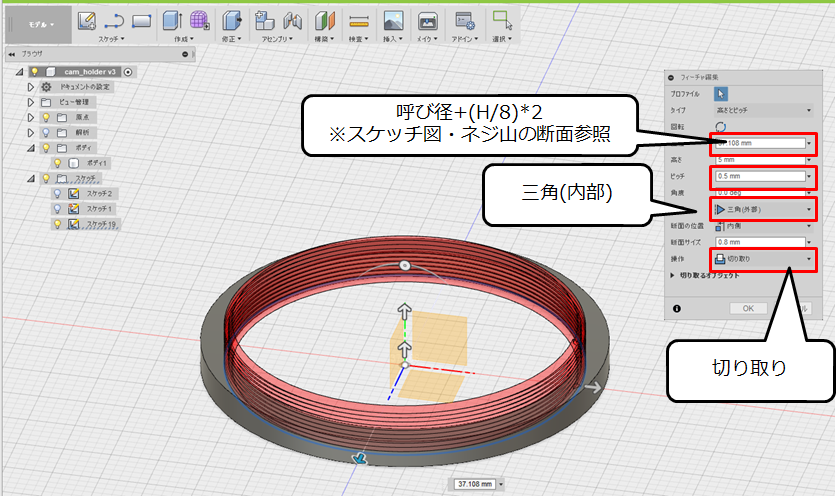Toggle visibility bulb of cam_holder v3
This screenshot has width=836, height=496.
[x=35, y=71]
